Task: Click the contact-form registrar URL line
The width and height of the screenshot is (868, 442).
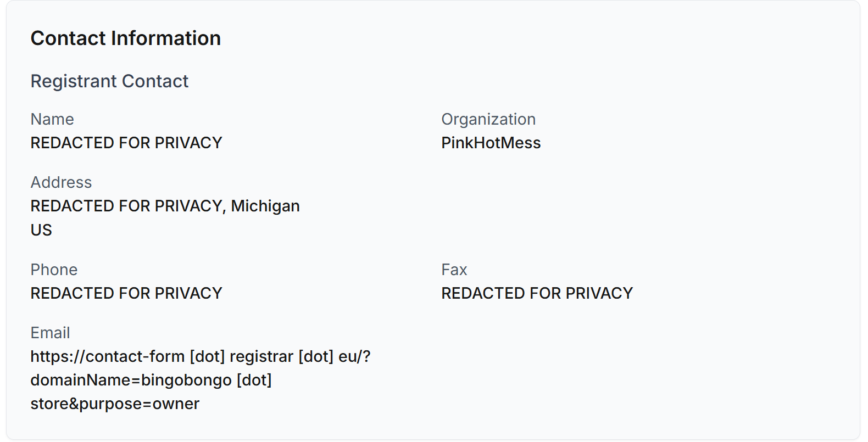Action: (x=200, y=356)
